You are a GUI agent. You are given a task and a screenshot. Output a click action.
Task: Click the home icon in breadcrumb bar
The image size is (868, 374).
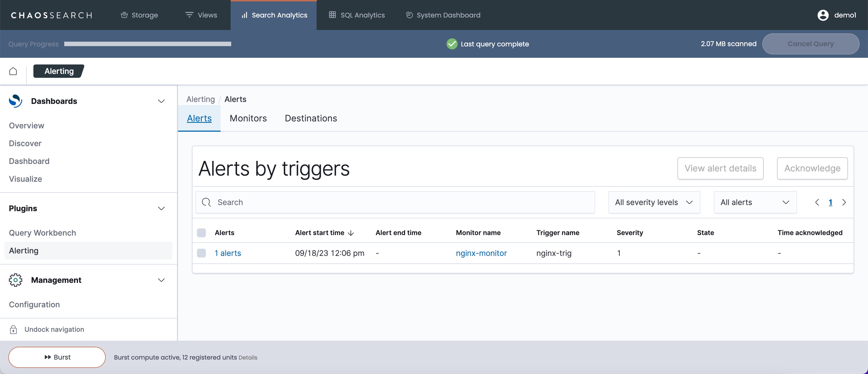(x=13, y=71)
